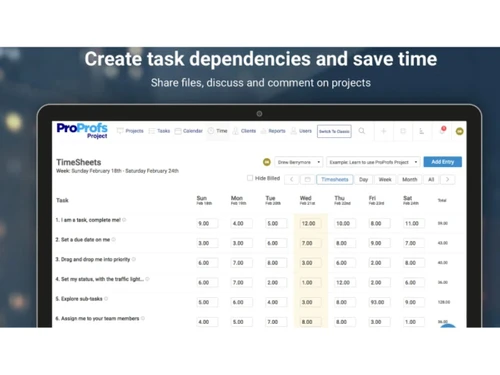Open the 'Example: Learn to use ProProfs Project' dropdown
Viewport: 500px width, 375px height.
pyautogui.click(x=373, y=162)
